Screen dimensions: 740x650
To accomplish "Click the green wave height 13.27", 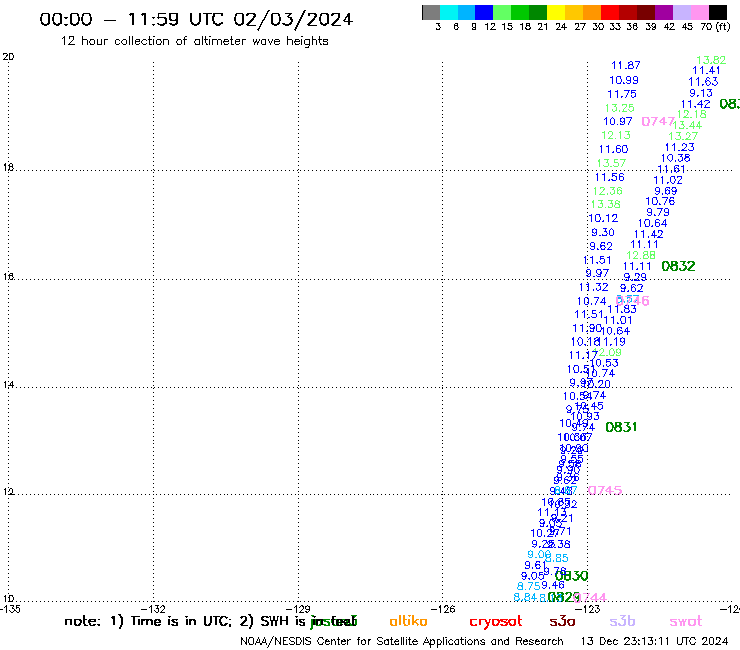I will [683, 136].
